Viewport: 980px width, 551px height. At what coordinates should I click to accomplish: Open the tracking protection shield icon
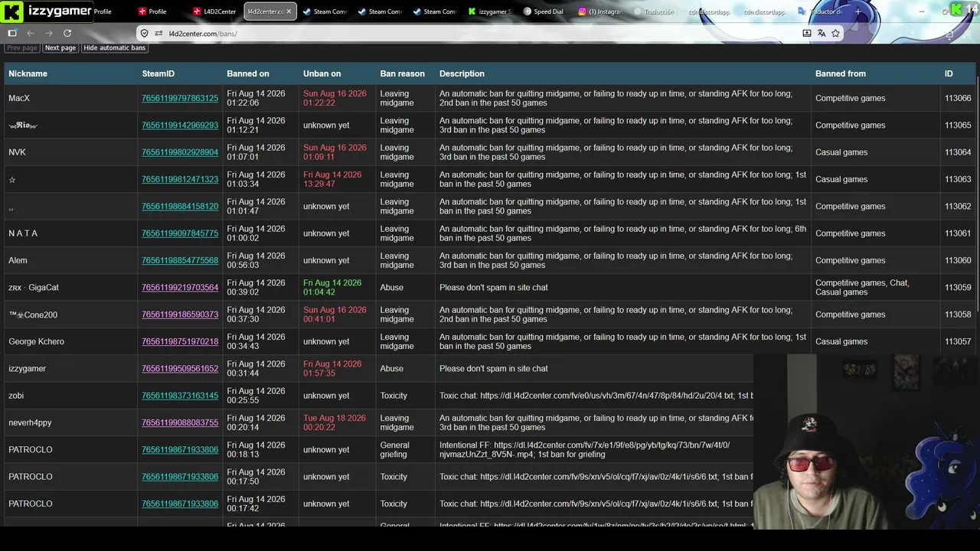point(144,34)
